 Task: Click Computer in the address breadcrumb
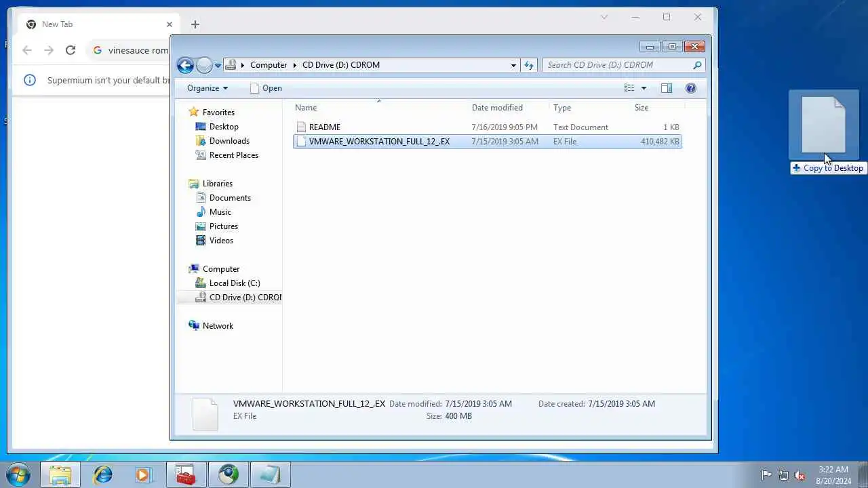(269, 65)
